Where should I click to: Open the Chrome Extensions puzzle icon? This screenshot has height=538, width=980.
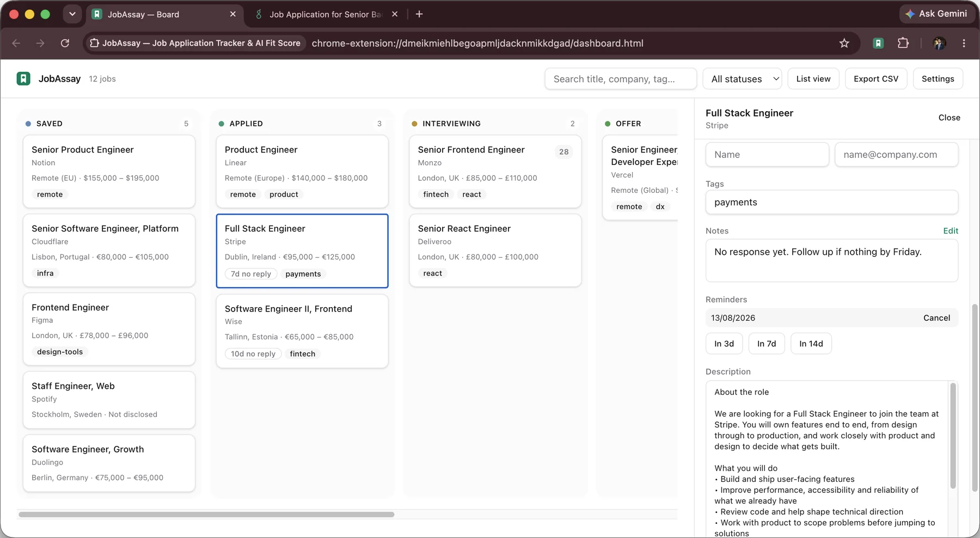pyautogui.click(x=903, y=43)
